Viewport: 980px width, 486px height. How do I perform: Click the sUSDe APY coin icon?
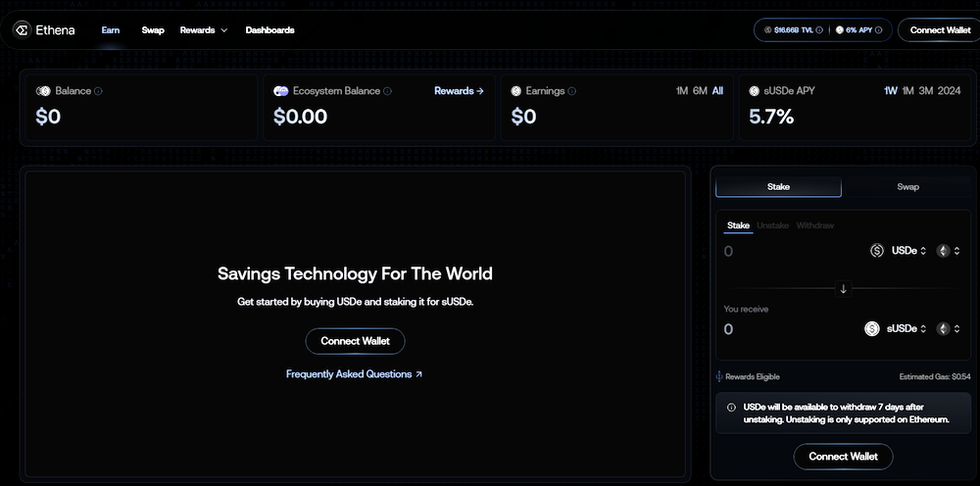click(x=755, y=91)
